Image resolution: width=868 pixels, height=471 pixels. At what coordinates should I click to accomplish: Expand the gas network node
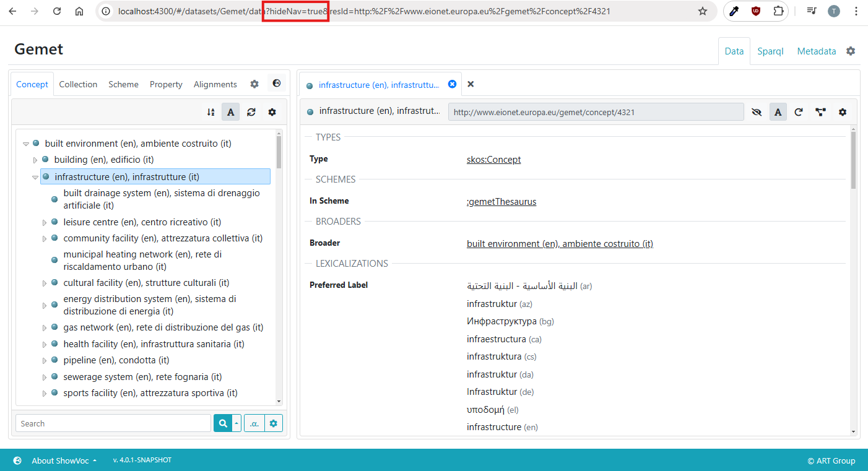coord(45,327)
